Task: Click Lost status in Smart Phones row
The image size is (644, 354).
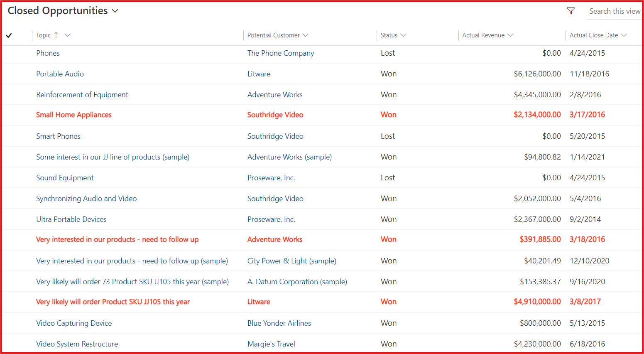Action: click(x=388, y=136)
